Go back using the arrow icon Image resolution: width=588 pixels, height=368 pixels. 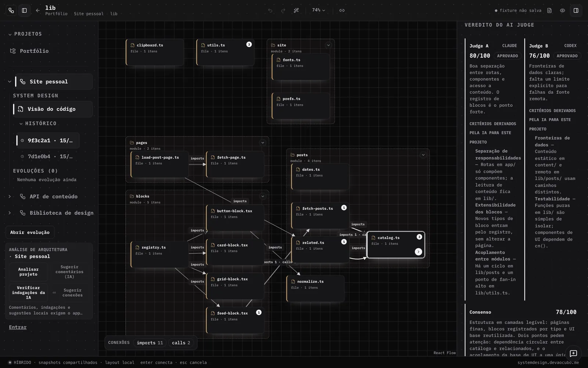point(37,10)
